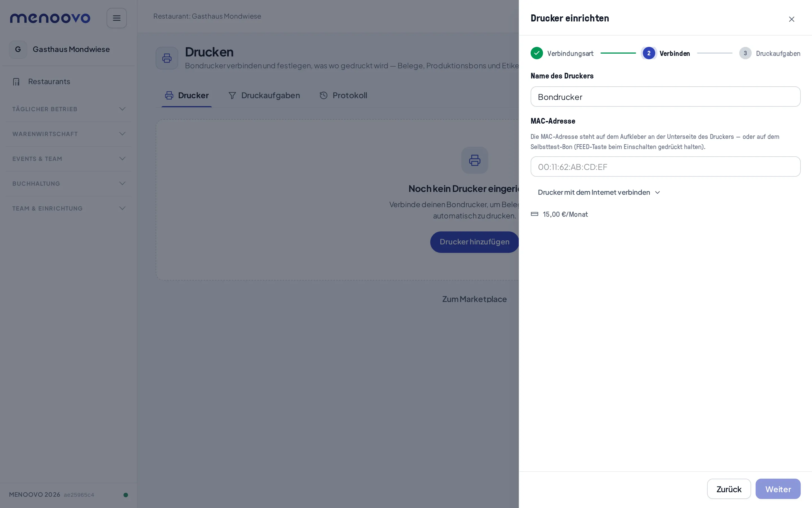The width and height of the screenshot is (812, 508).
Task: Focus the MAC-Adresse input field
Action: pyautogui.click(x=665, y=167)
